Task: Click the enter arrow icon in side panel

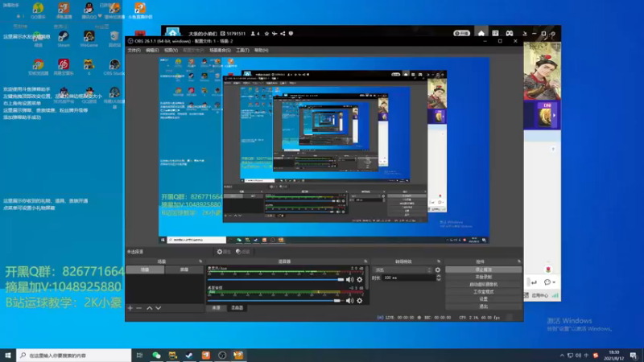Action: [x=534, y=282]
